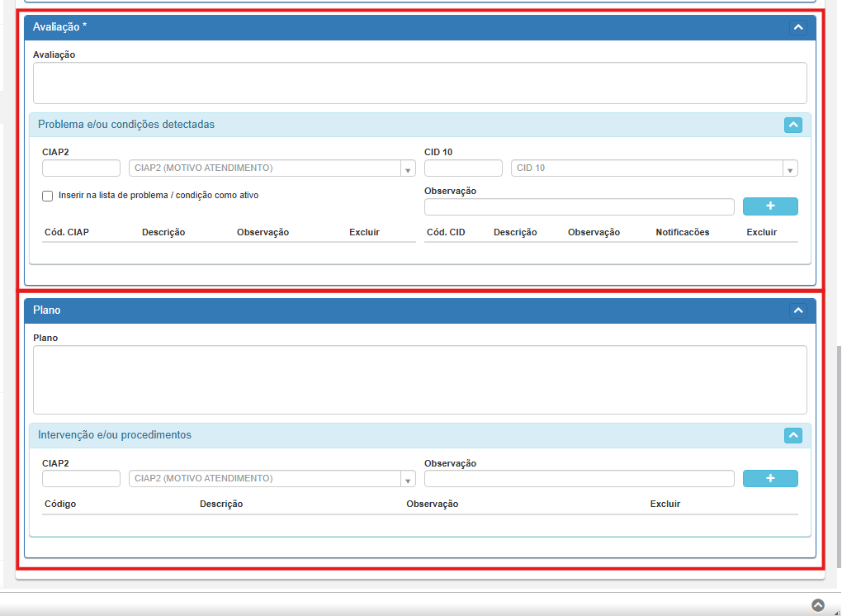Focus CIAP2 code field in Intervenção section

[81, 479]
